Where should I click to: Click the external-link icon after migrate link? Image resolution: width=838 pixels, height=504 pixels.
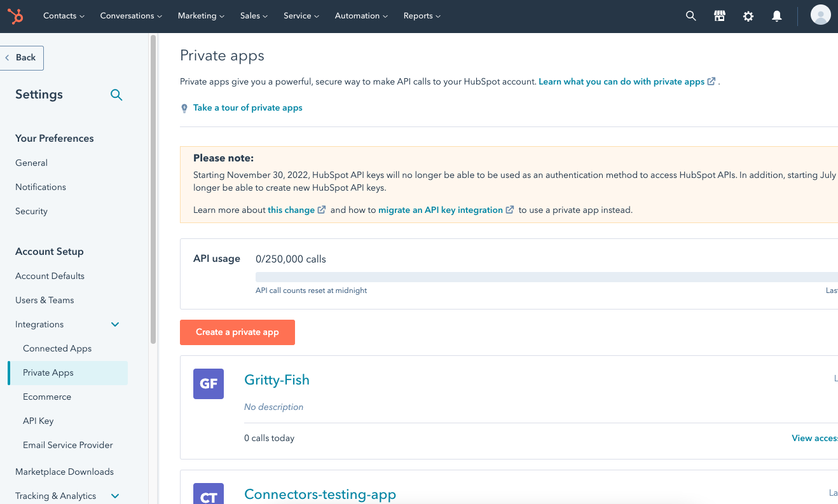510,210
